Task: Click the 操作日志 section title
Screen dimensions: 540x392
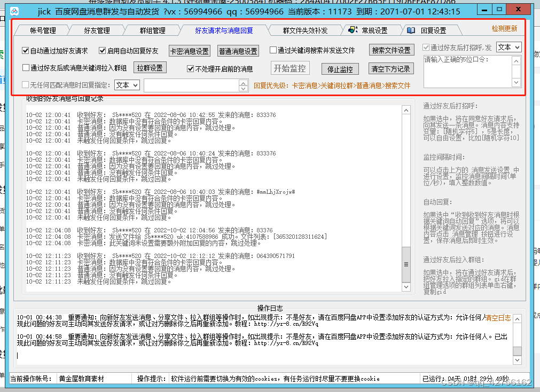Action: [270, 308]
